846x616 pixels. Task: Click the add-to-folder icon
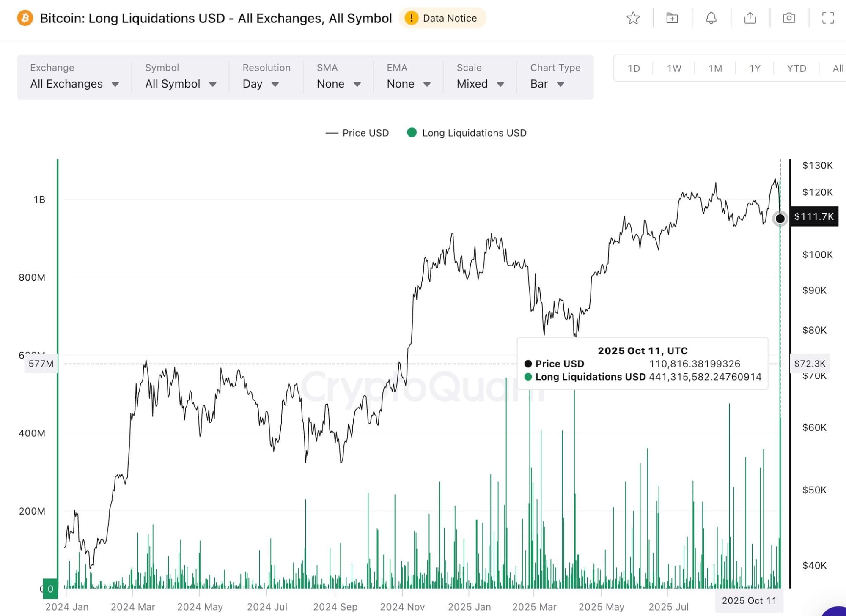point(672,18)
